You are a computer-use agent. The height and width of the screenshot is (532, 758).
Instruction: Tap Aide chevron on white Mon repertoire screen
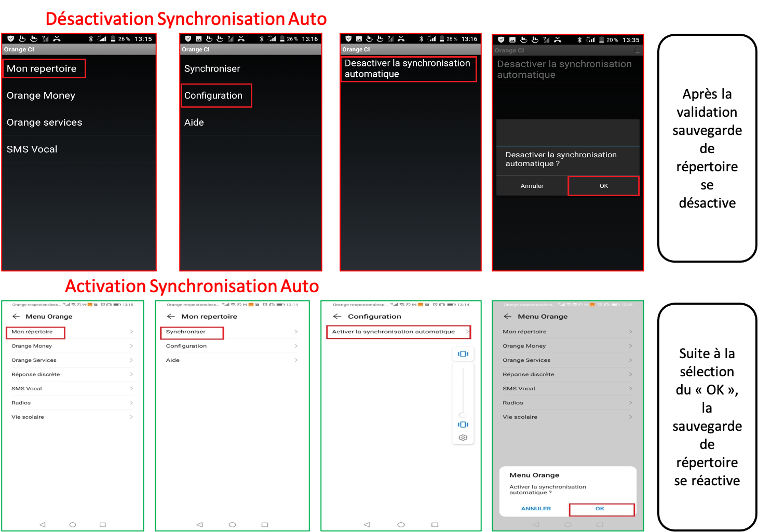(296, 360)
